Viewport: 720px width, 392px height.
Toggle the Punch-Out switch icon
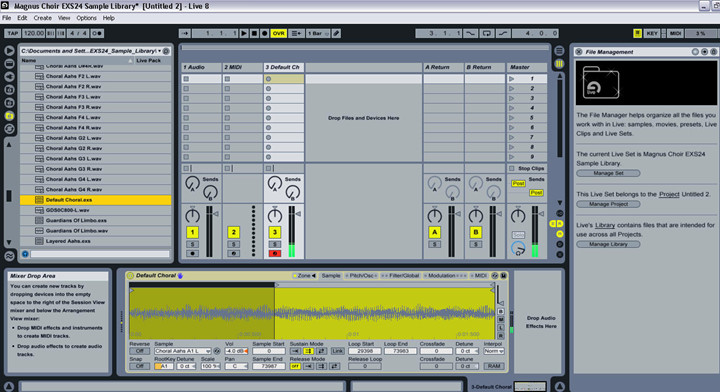503,34
